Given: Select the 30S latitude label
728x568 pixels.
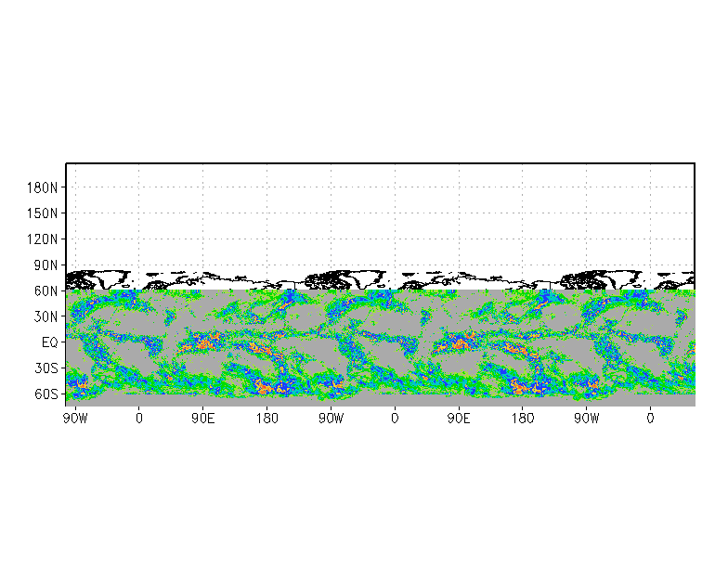Looking at the screenshot, I should [x=46, y=368].
